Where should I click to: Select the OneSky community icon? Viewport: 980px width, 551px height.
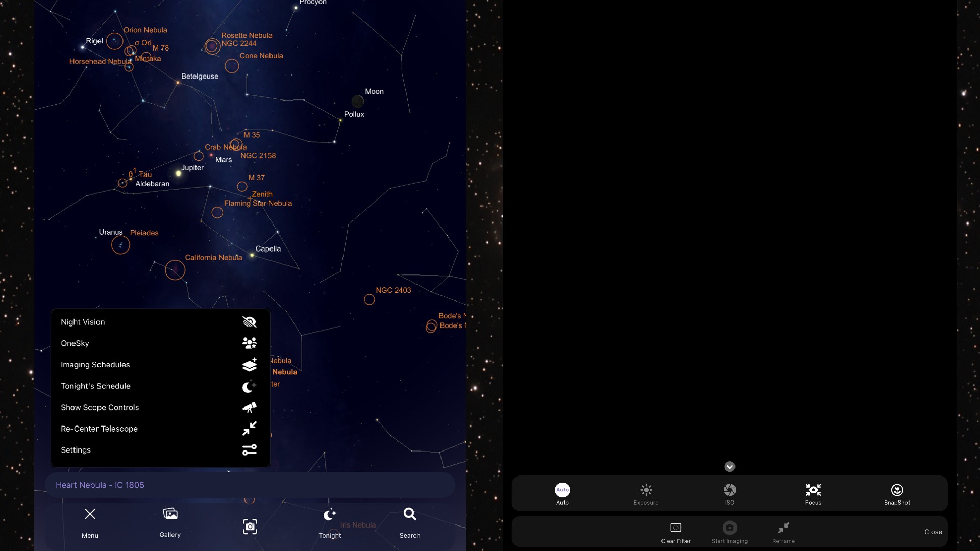point(249,343)
